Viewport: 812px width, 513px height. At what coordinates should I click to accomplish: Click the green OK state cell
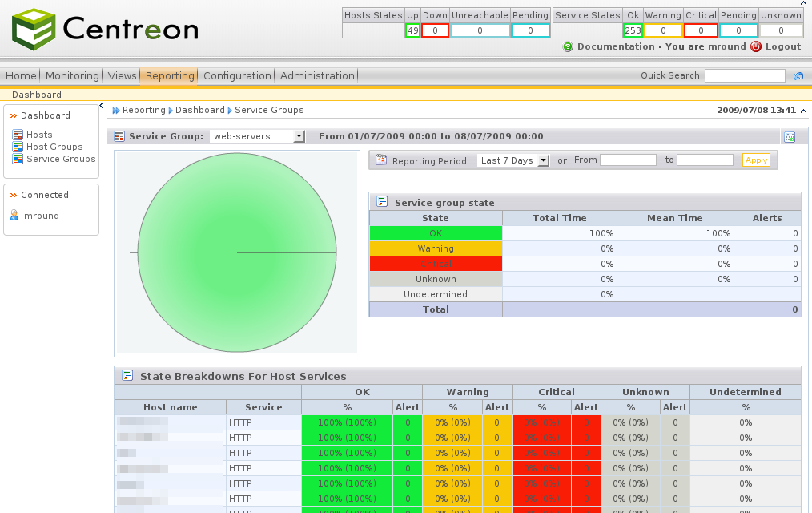click(436, 233)
